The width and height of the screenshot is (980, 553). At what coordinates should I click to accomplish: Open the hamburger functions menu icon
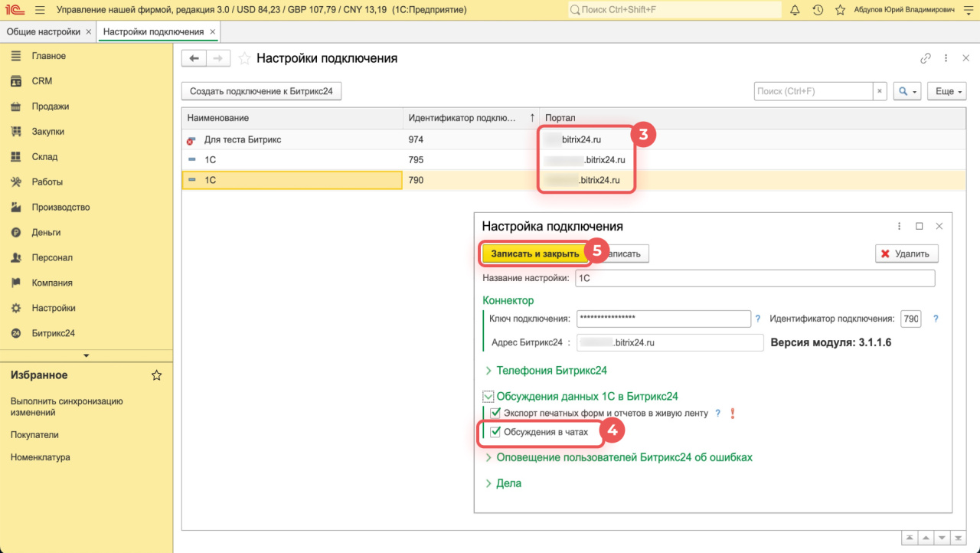click(x=40, y=10)
